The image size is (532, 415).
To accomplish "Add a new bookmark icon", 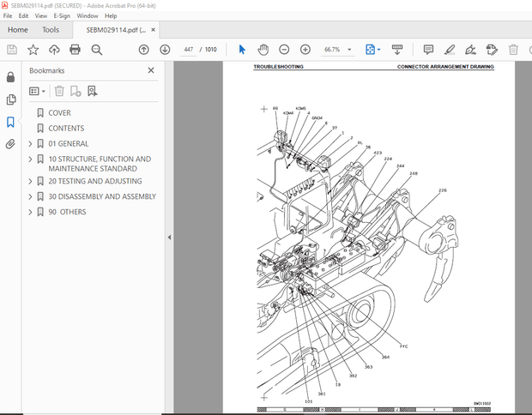I will pyautogui.click(x=76, y=91).
